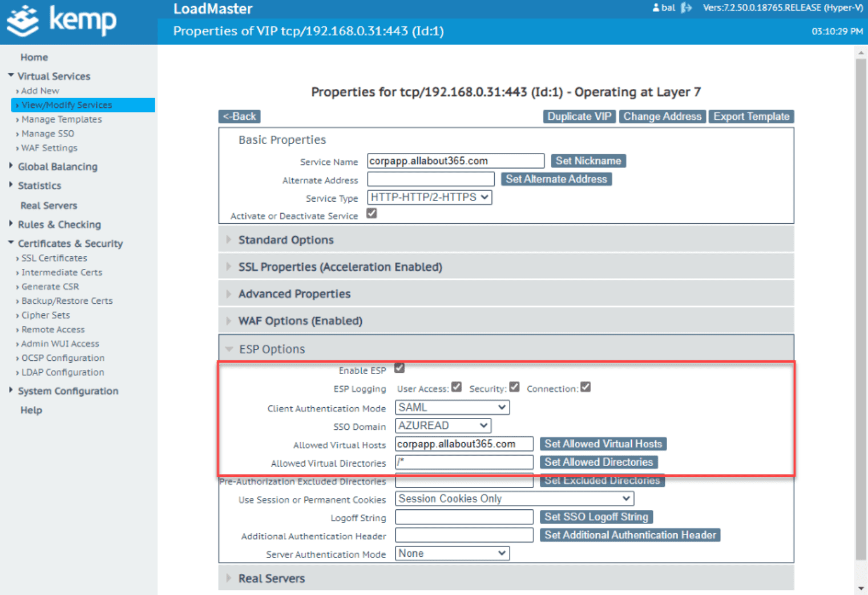Viewport: 868px width, 595px height.
Task: Collapse Virtual Services menu
Action: (54, 76)
